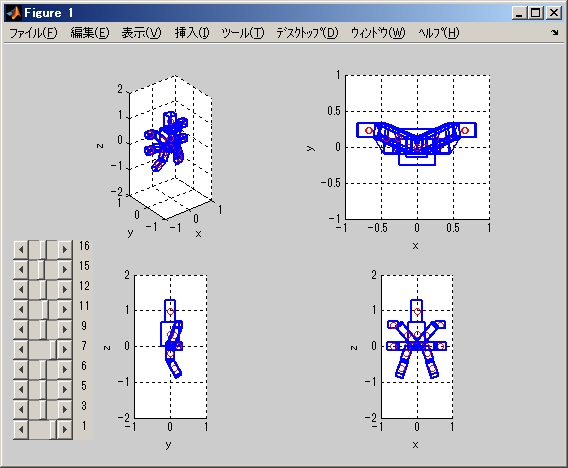568x468 pixels.
Task: Open the ファイル(F) menu
Action: (33, 33)
